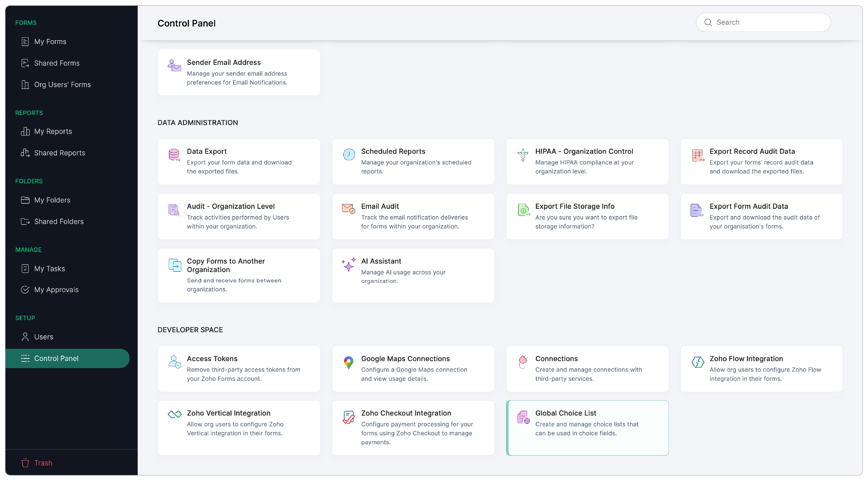Viewport: 868px width, 481px height.
Task: Click the Zoho Flow Integration icon
Action: (698, 362)
